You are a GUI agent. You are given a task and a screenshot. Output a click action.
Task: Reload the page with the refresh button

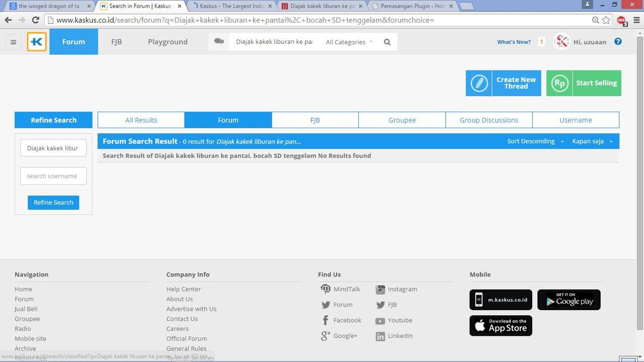click(35, 20)
